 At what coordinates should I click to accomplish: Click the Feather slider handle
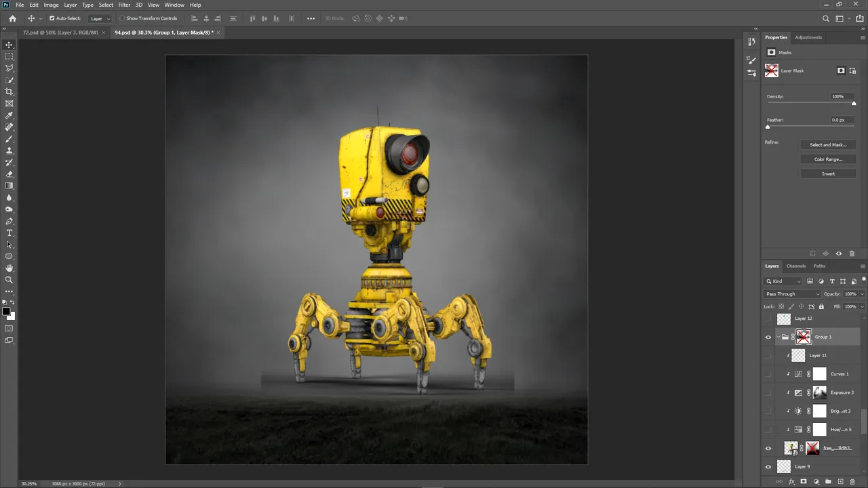tap(768, 127)
